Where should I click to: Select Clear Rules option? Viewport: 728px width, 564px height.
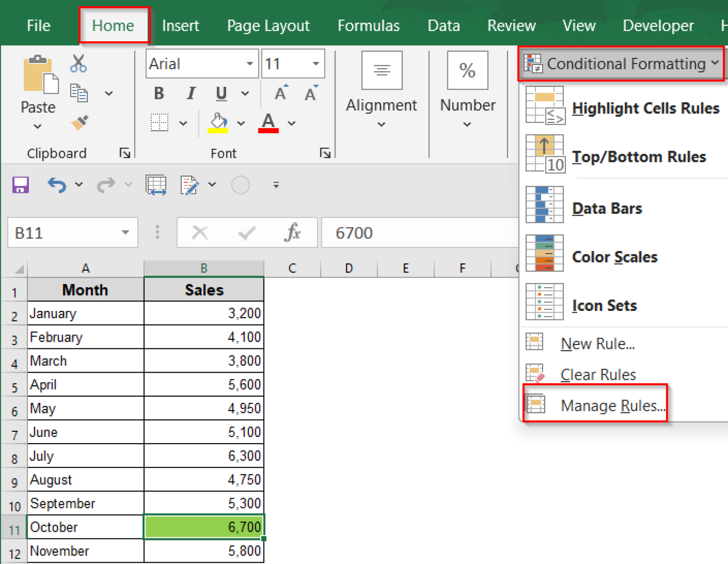click(598, 374)
